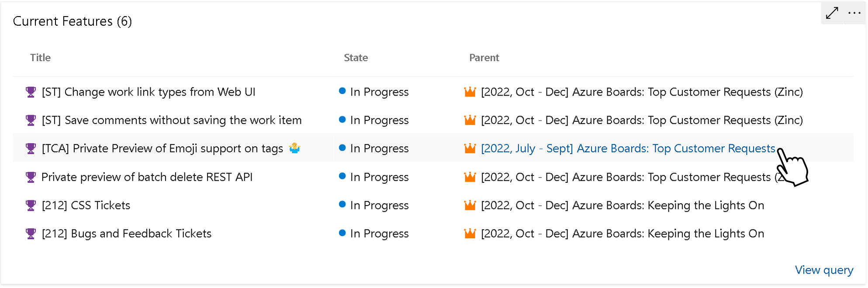The image size is (868, 288).
Task: Open the widget expand to full screen icon
Action: click(832, 13)
